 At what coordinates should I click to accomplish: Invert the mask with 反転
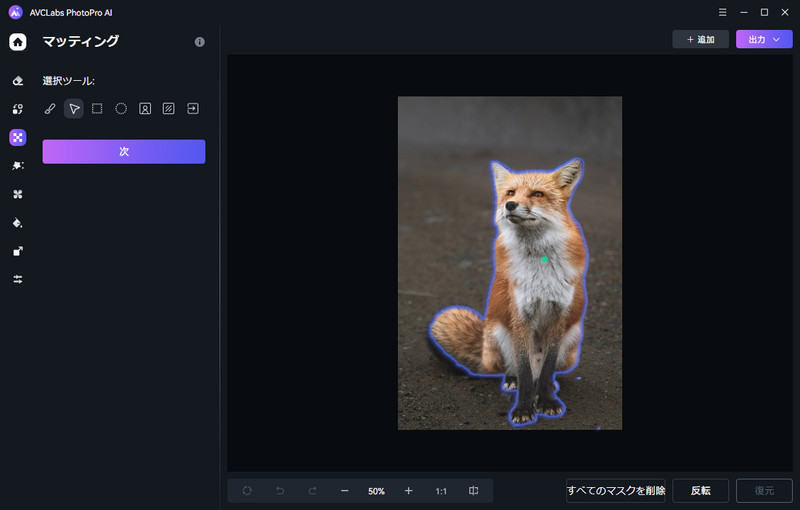click(x=700, y=491)
